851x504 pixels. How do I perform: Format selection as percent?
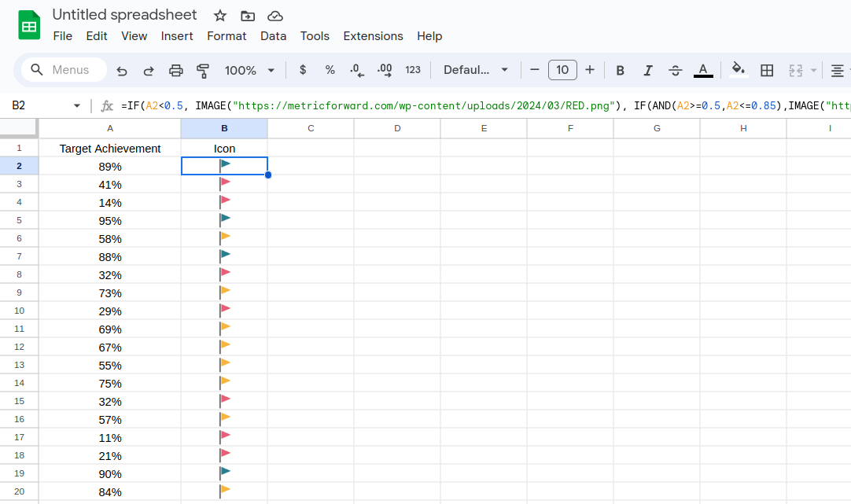(330, 70)
